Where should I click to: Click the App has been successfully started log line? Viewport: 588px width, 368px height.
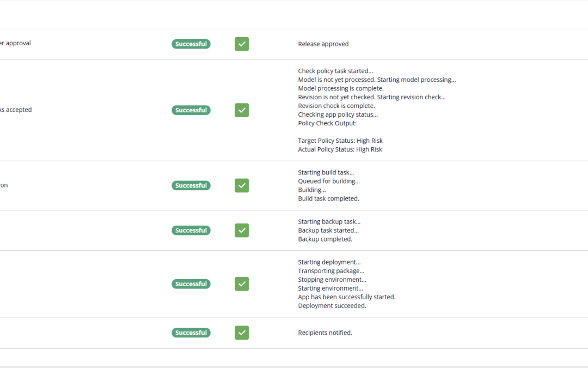(x=346, y=297)
